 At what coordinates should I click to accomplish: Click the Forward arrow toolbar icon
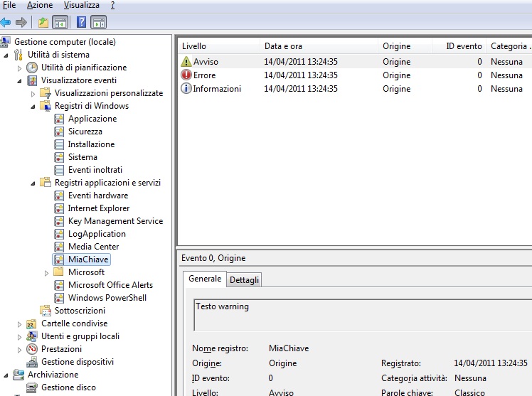tap(21, 23)
